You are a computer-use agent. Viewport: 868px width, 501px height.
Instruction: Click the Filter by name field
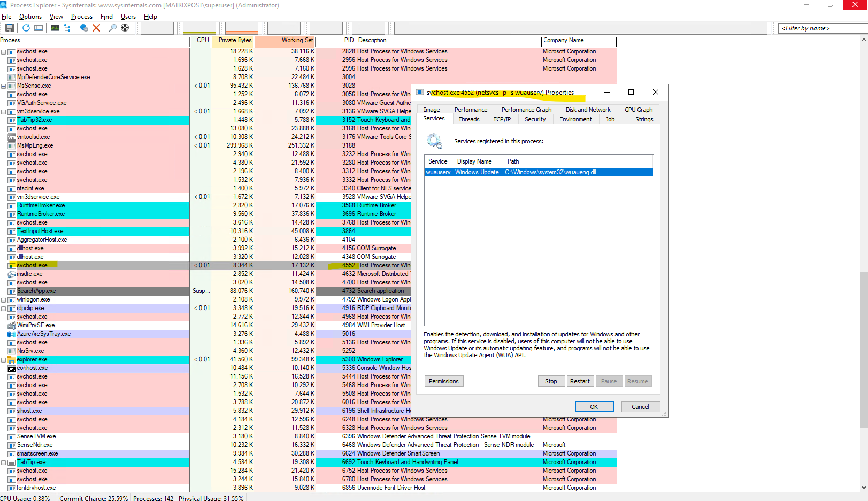coord(823,28)
